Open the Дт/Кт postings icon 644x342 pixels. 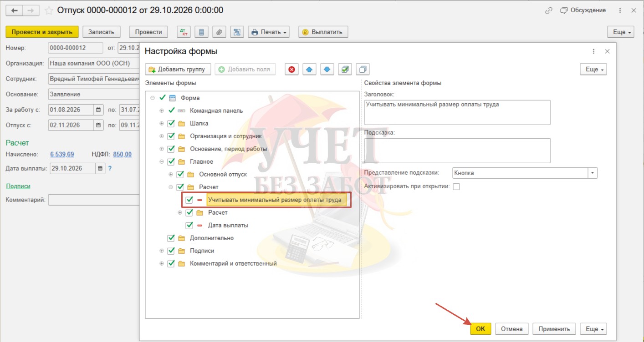point(184,32)
